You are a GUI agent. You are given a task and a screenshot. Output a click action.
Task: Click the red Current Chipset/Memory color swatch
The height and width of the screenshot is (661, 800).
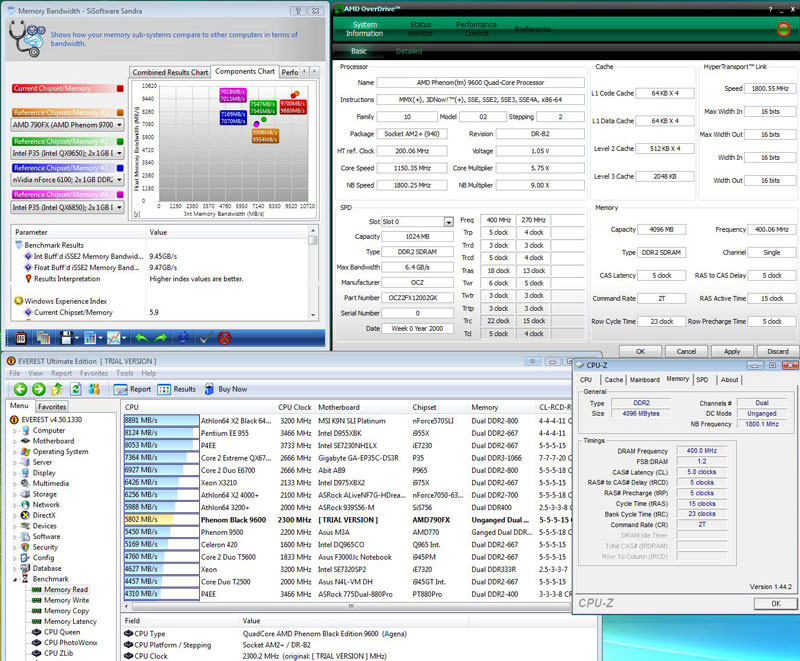(x=121, y=88)
